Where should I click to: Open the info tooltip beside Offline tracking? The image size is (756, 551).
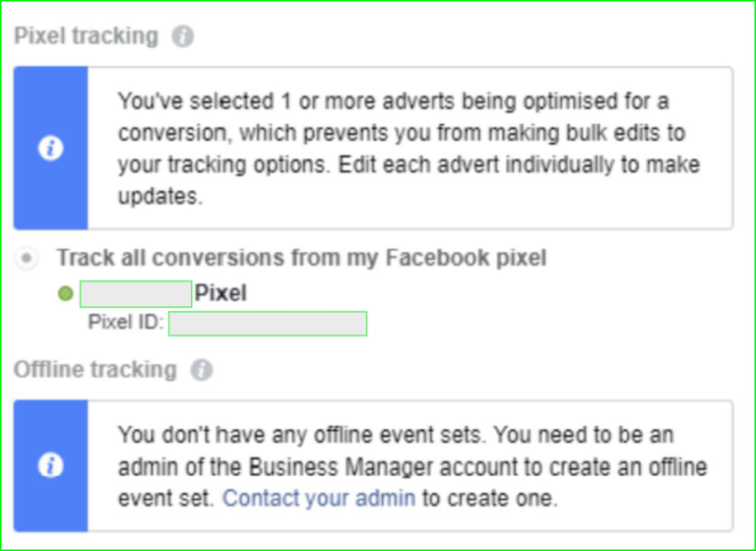click(201, 370)
